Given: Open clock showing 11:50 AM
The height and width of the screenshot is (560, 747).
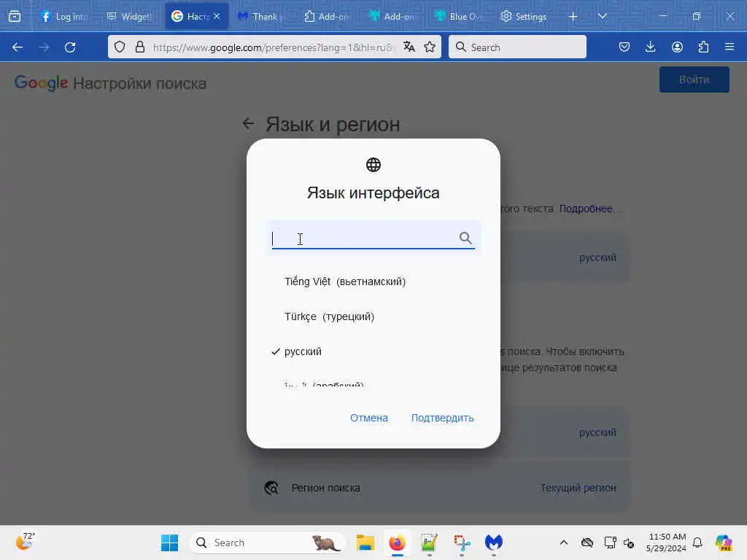Looking at the screenshot, I should tap(667, 542).
